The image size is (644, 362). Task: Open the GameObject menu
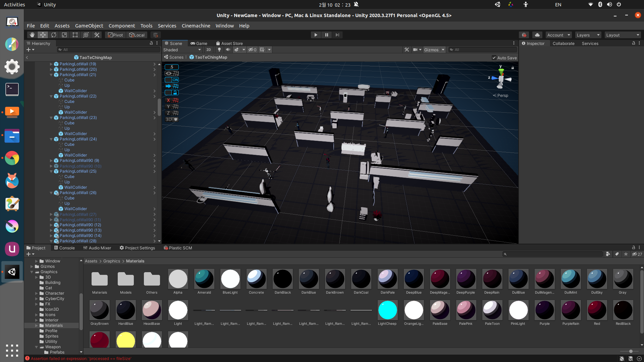(x=89, y=25)
